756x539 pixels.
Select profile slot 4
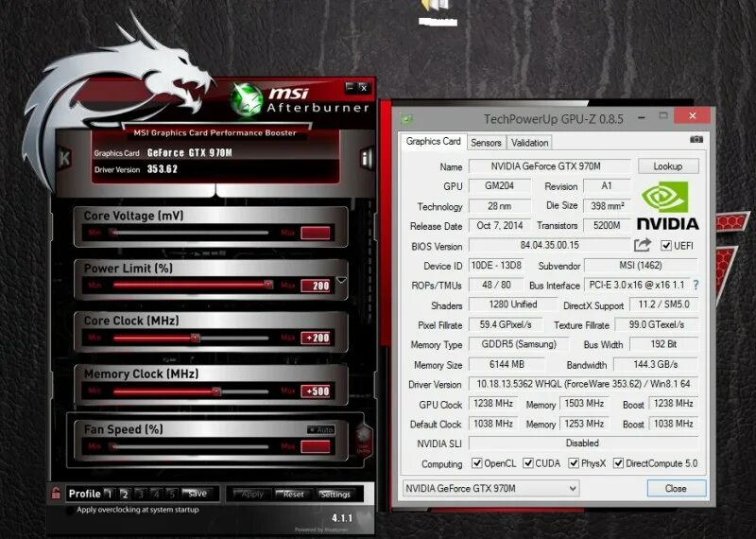[x=156, y=494]
